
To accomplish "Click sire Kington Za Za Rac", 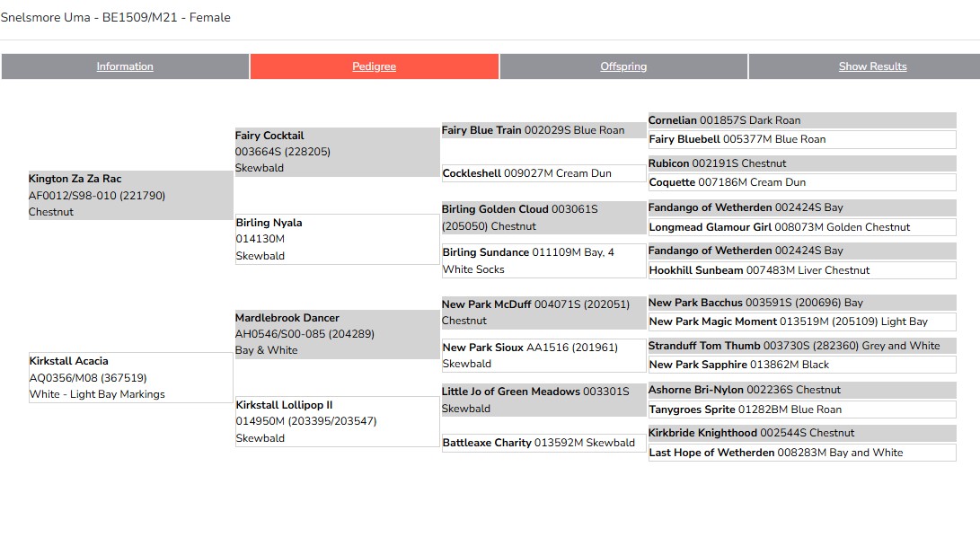I will coord(75,180).
